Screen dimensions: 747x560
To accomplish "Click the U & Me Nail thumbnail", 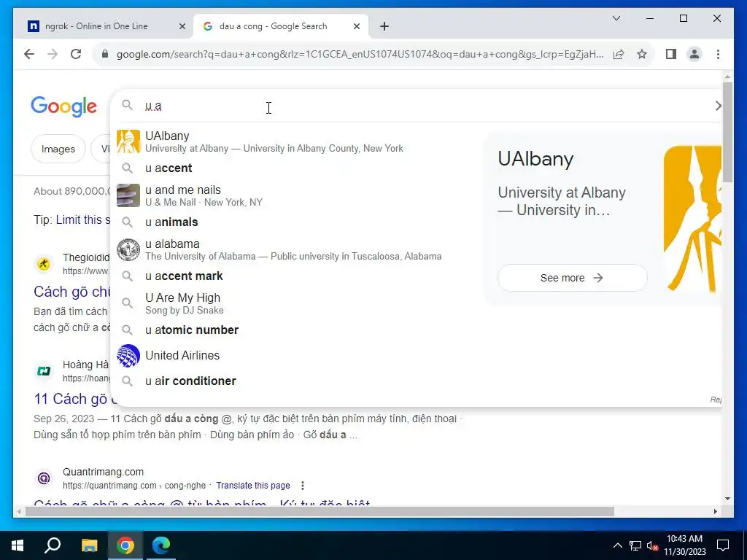I will (x=128, y=195).
